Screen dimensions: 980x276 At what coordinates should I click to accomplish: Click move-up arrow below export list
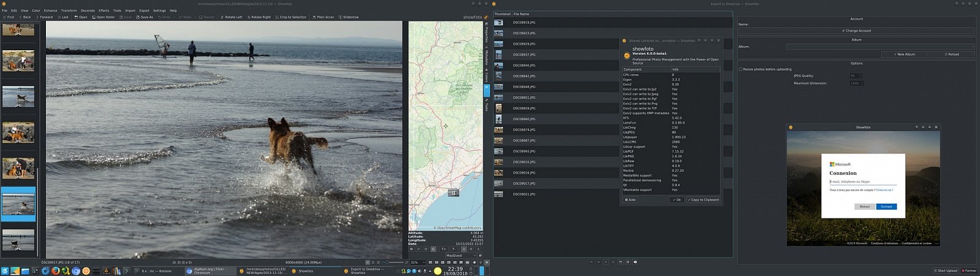click(x=591, y=262)
